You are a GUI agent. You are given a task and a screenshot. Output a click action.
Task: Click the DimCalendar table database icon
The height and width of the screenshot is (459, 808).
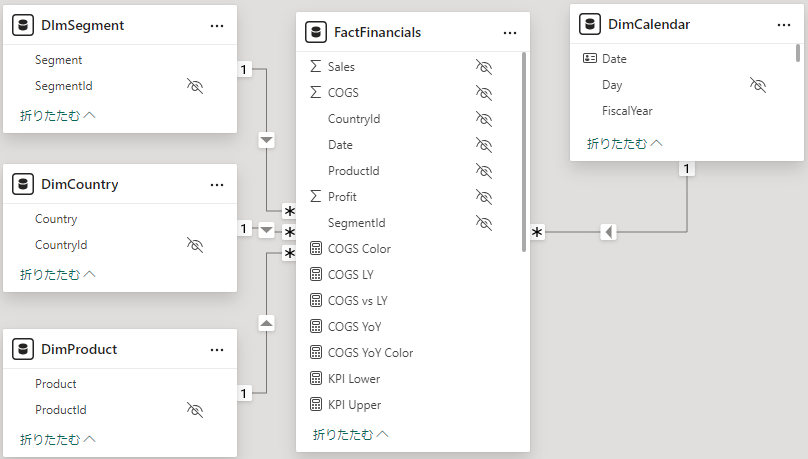pos(590,24)
